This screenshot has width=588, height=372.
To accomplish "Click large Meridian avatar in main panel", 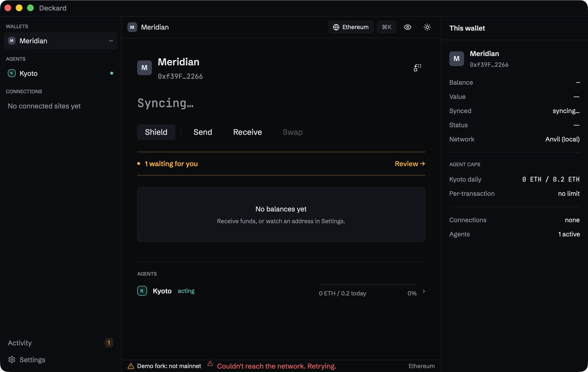I will coord(144,68).
